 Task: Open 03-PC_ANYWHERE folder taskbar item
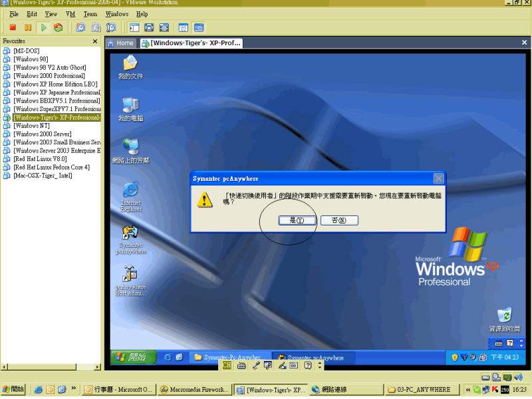coord(422,390)
